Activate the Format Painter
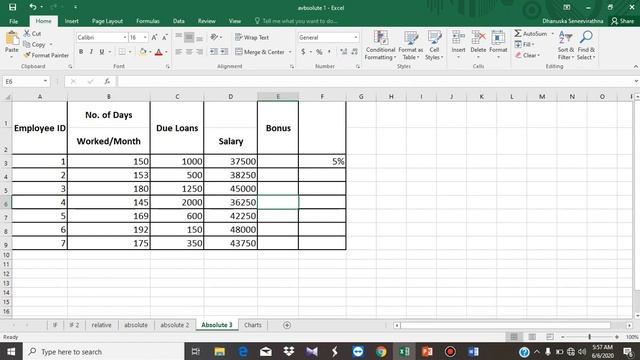 pyautogui.click(x=46, y=55)
